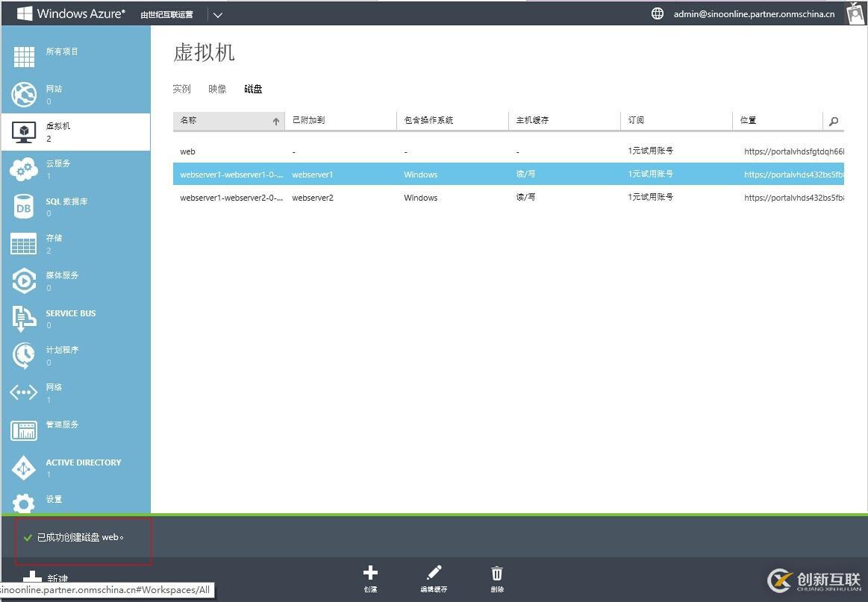868x602 pixels.
Task: Select the webserver1-webserver2-0 disk name
Action: [231, 198]
